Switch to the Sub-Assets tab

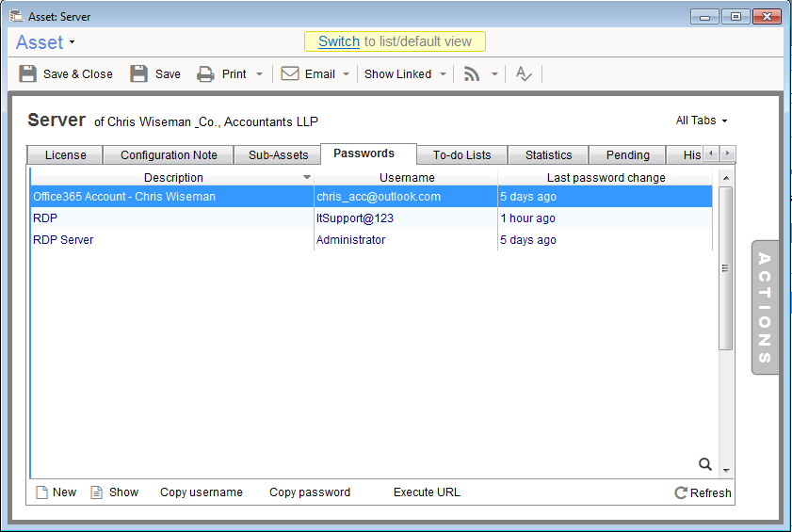[x=278, y=155]
